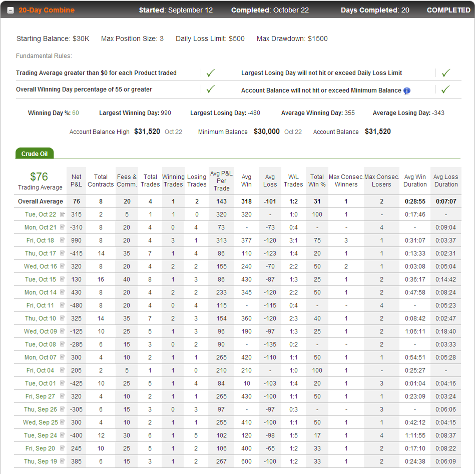Open note icon for Thu, Oct 17
This screenshot has width=476, height=474.
click(x=62, y=253)
